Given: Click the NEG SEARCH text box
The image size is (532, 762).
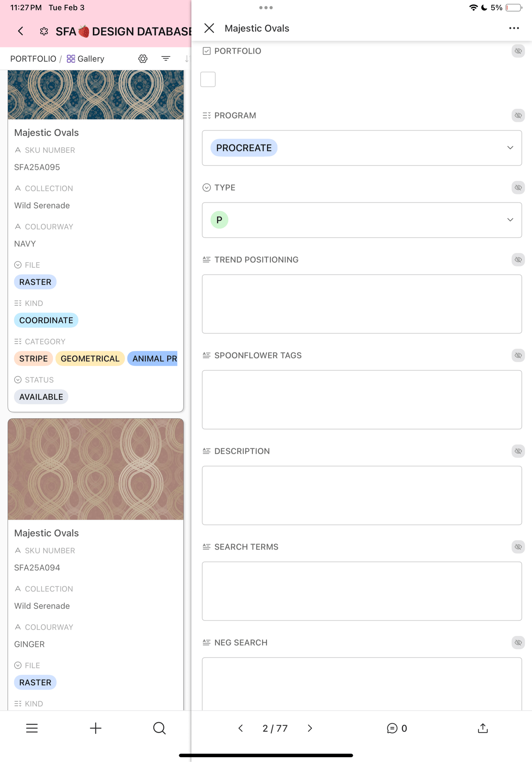Looking at the screenshot, I should [x=362, y=684].
